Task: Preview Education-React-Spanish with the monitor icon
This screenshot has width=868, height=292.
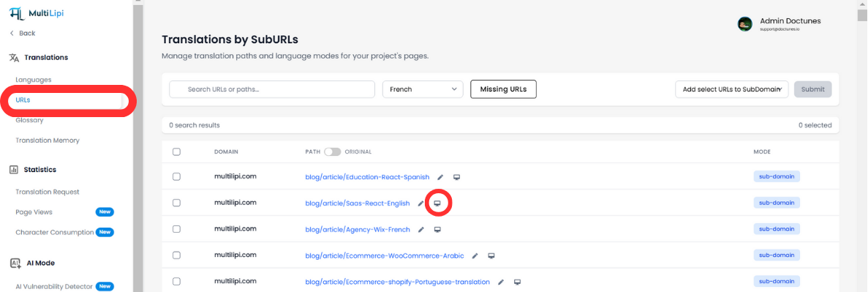Action: [x=457, y=177]
